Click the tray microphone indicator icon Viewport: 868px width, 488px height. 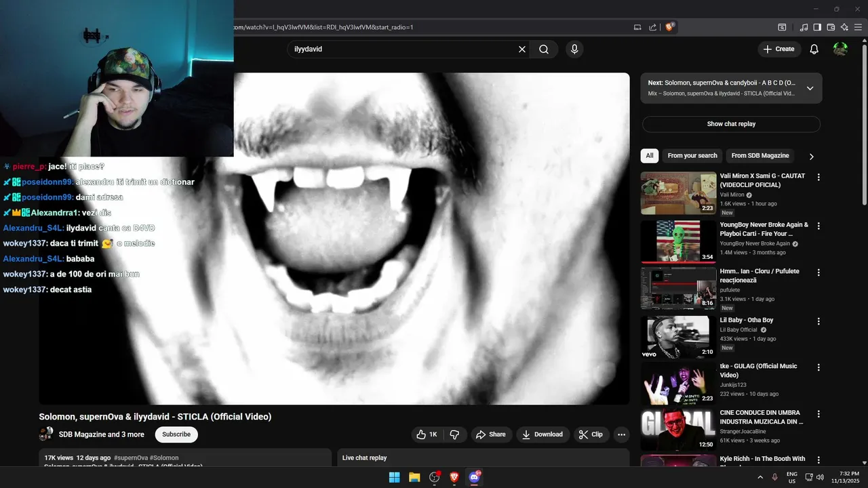pos(774,477)
